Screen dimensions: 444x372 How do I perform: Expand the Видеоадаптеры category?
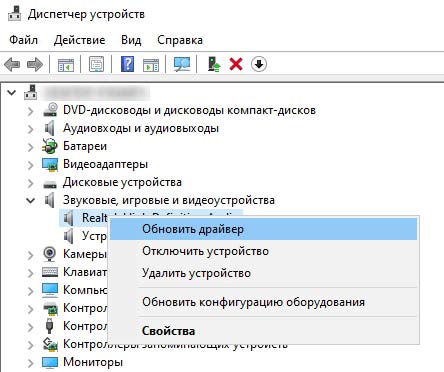pyautogui.click(x=31, y=165)
